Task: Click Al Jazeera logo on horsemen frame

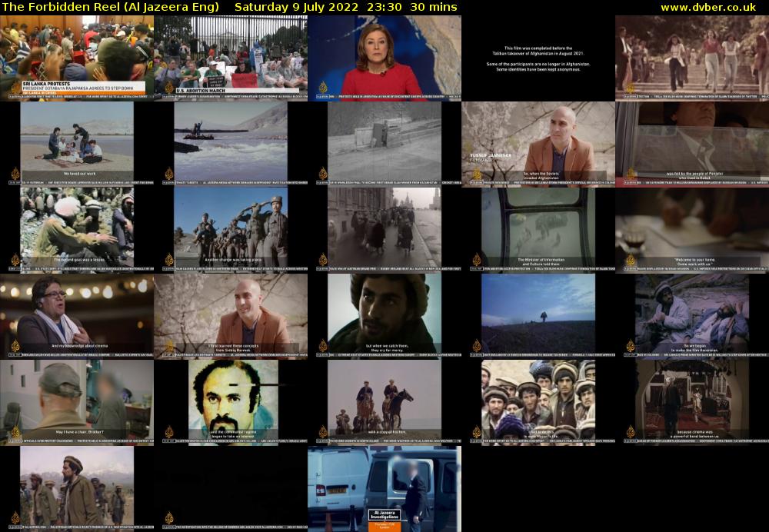Action: tap(323, 432)
